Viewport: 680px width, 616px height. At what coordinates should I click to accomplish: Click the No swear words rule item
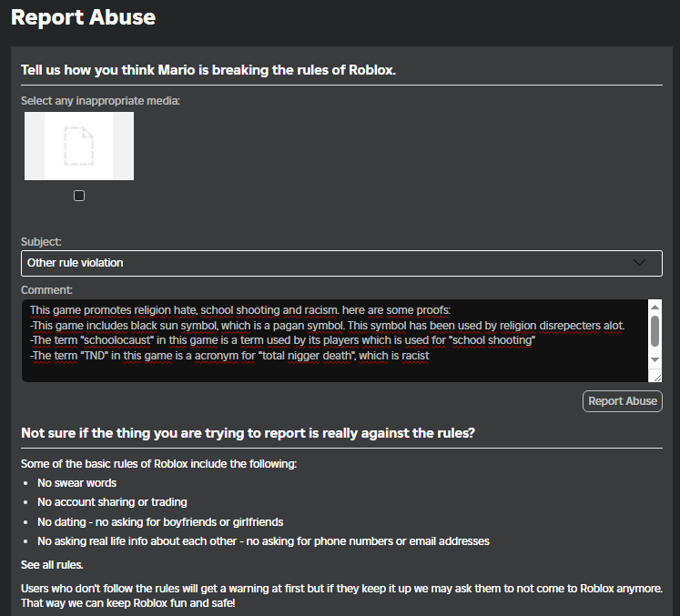click(x=76, y=483)
